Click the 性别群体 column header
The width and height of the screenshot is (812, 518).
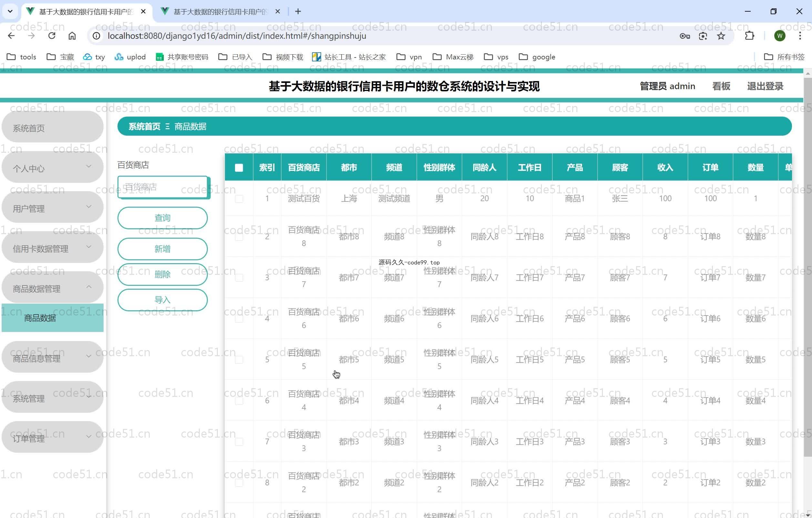[439, 167]
